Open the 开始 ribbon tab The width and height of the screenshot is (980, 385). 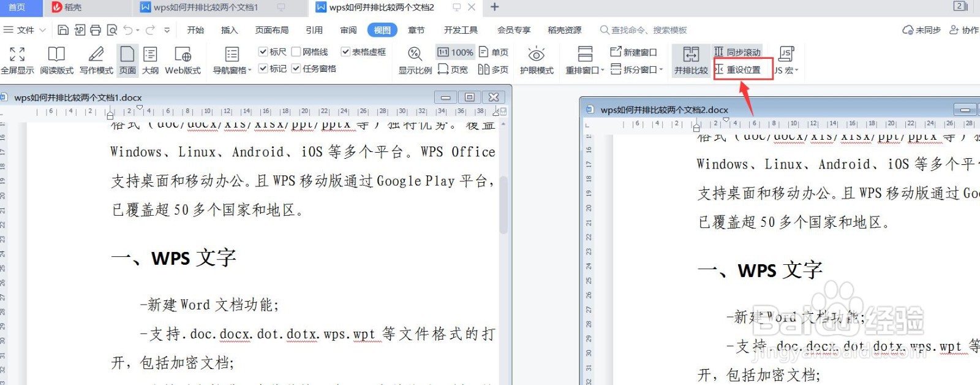(195, 29)
